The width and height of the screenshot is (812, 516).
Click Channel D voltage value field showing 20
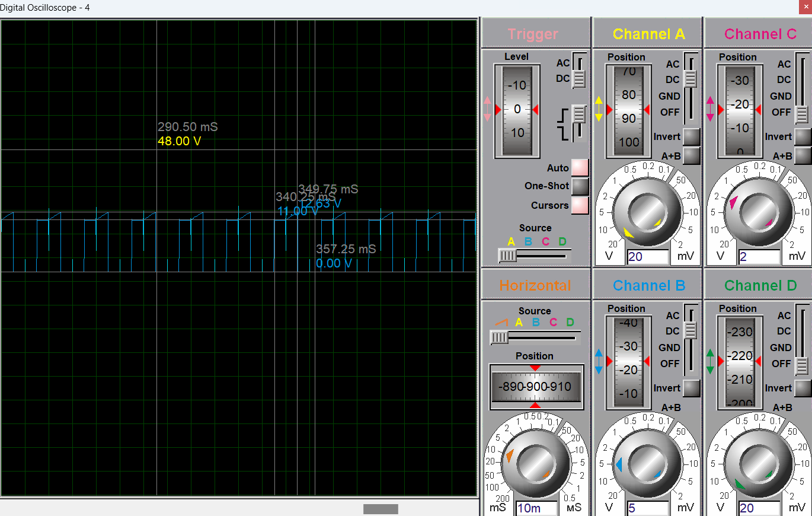click(x=759, y=508)
